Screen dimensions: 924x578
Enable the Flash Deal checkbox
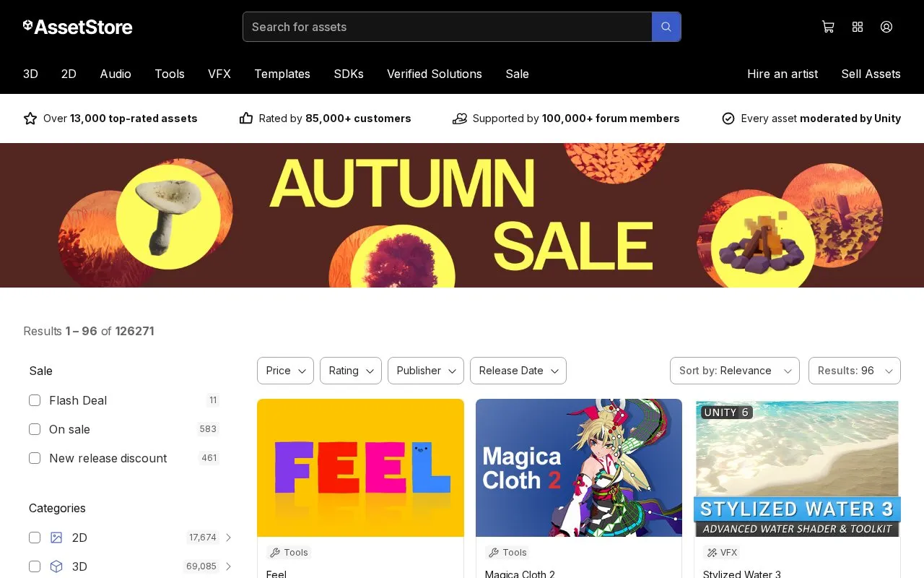pyautogui.click(x=35, y=400)
